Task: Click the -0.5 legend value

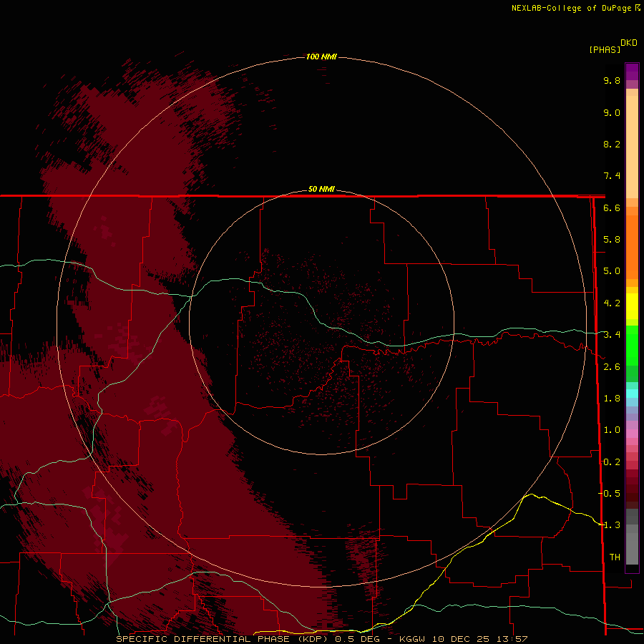Action: click(x=610, y=493)
